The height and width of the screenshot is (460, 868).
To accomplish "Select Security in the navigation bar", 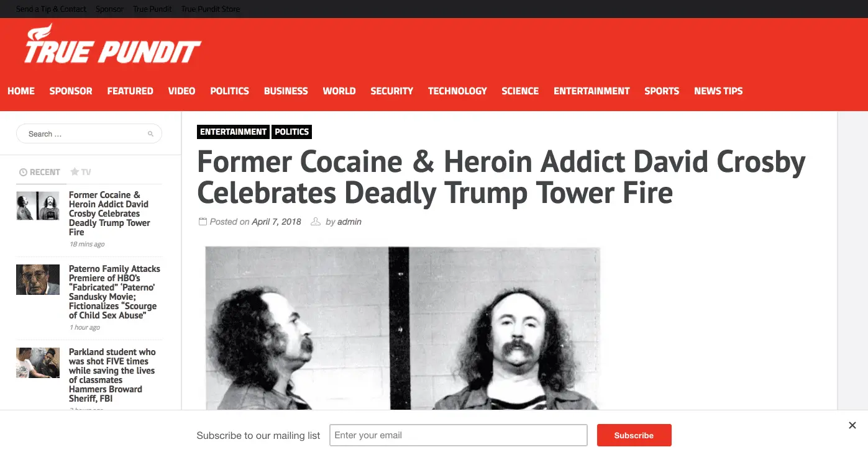I will (x=391, y=91).
